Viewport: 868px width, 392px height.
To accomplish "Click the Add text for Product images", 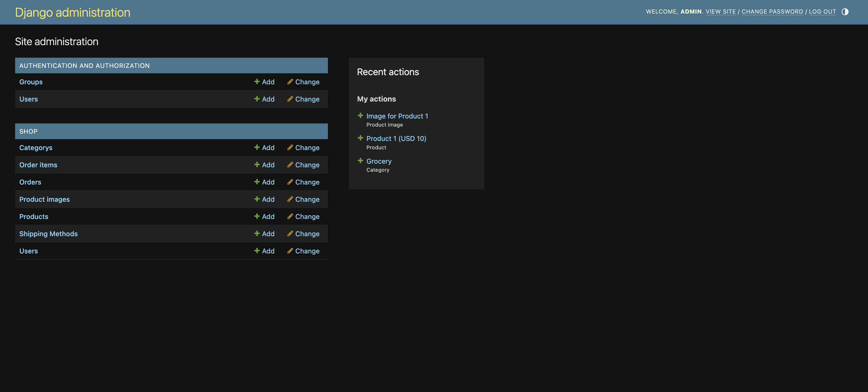I will pyautogui.click(x=268, y=199).
